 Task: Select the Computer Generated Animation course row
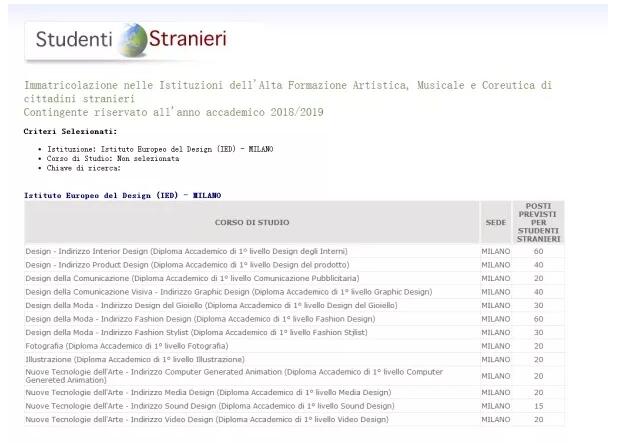point(294,376)
